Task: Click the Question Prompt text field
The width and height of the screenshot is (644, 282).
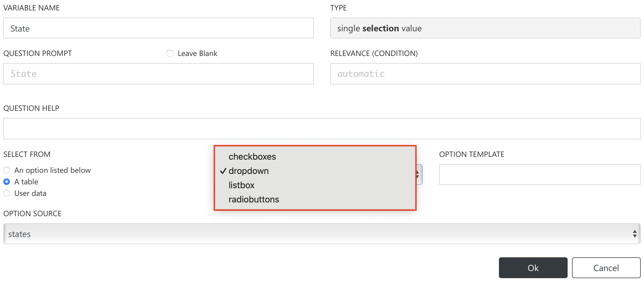Action: pyautogui.click(x=158, y=74)
